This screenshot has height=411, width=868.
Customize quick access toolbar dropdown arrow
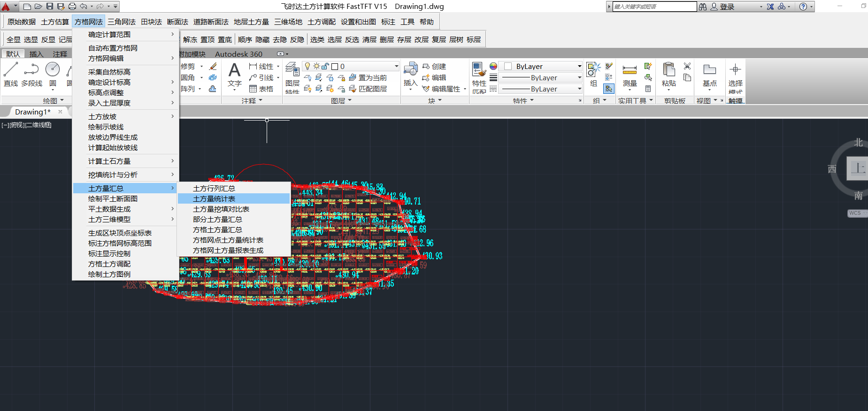[115, 7]
